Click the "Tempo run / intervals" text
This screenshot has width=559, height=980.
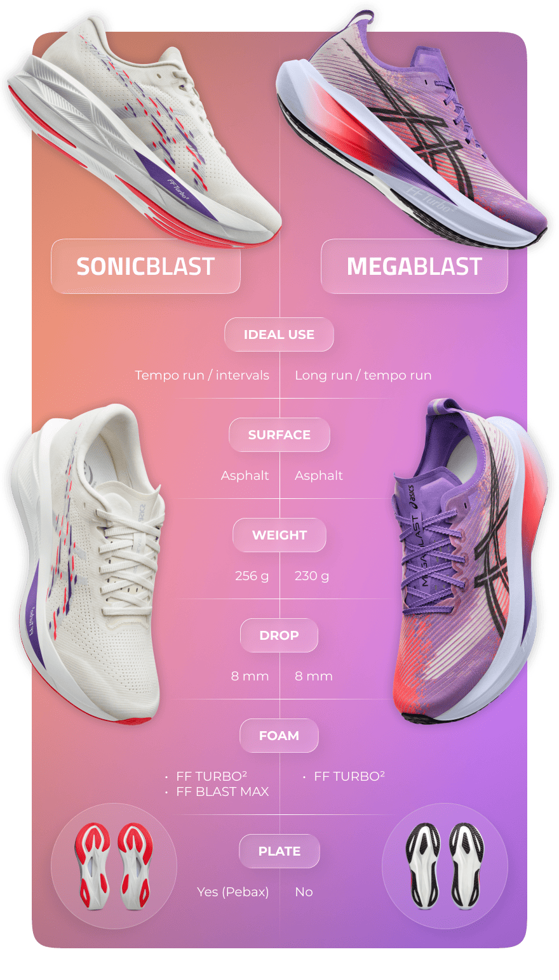pyautogui.click(x=202, y=375)
